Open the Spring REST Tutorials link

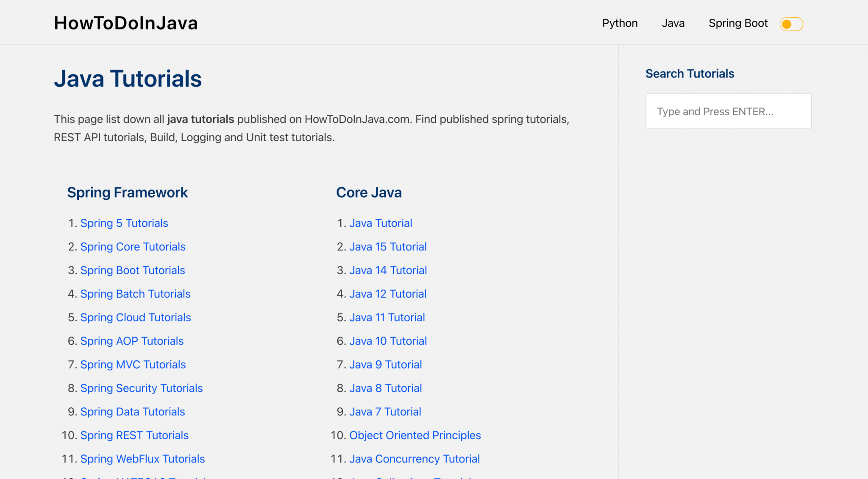coord(134,435)
